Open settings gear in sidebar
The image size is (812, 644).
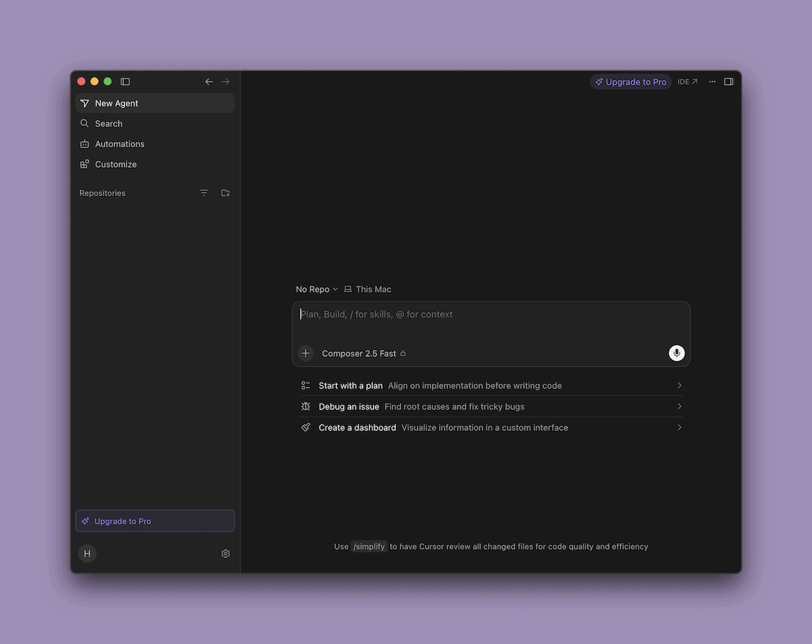click(226, 553)
